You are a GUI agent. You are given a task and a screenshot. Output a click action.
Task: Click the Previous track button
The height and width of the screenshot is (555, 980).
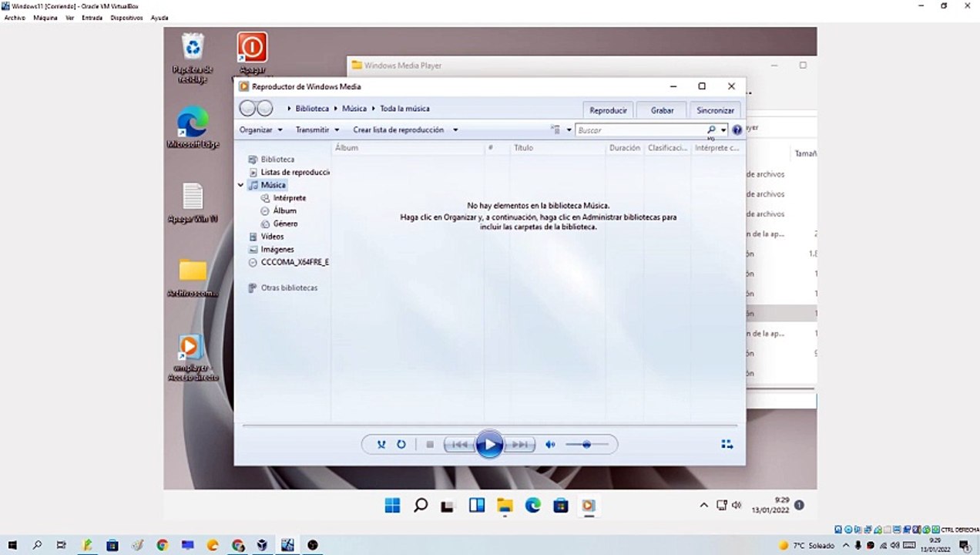pos(459,445)
